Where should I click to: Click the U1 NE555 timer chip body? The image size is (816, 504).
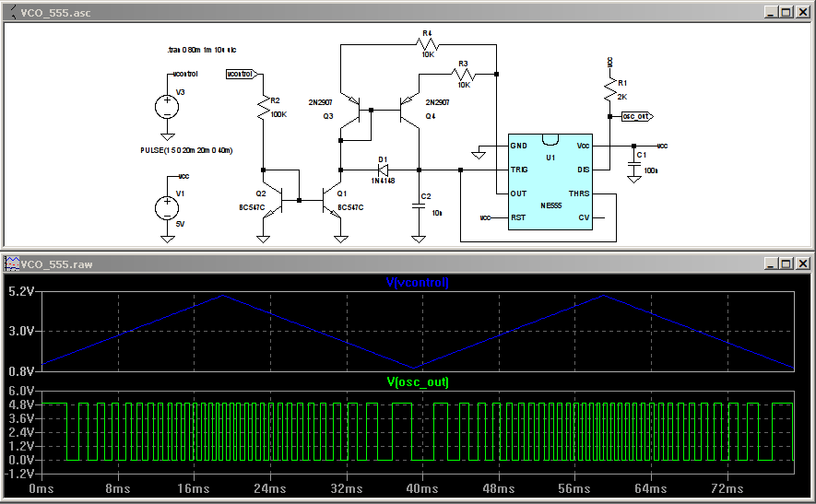[550, 182]
